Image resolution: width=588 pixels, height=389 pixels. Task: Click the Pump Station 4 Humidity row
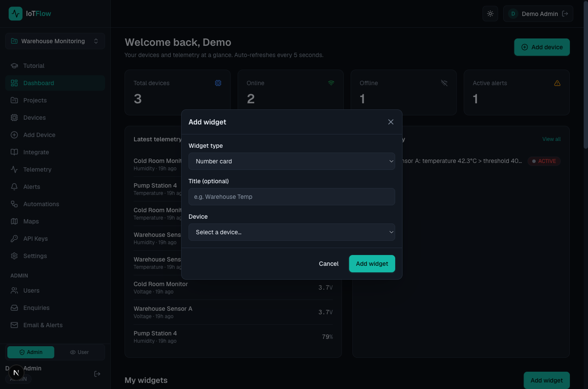[x=233, y=337]
